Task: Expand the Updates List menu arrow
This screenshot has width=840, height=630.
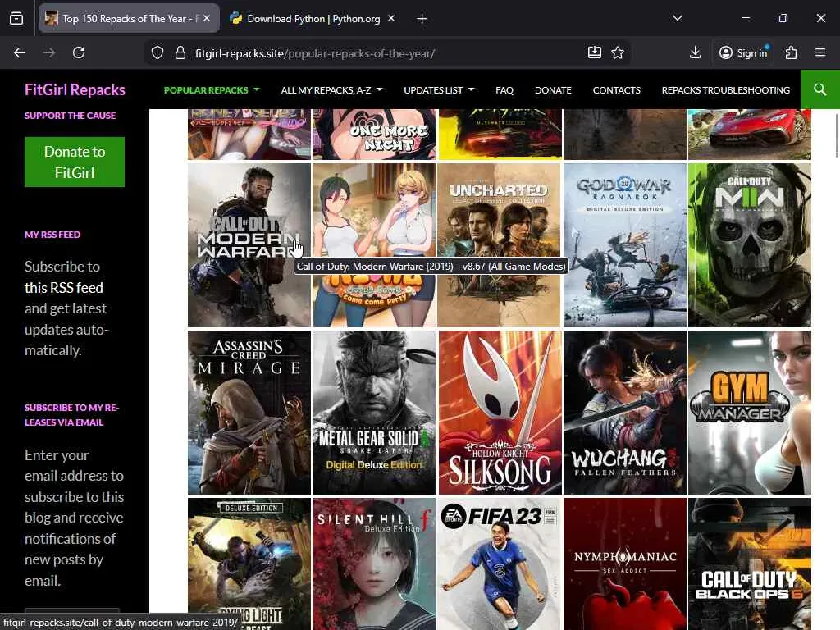Action: [x=472, y=89]
